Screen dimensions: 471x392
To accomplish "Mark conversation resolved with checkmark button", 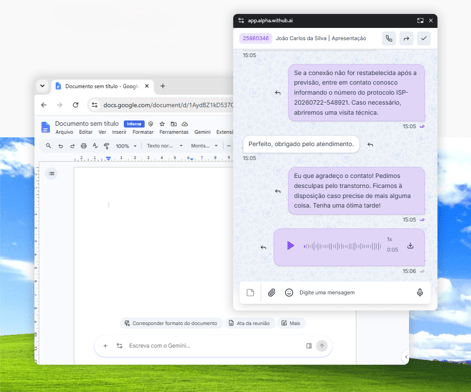I will tap(424, 38).
